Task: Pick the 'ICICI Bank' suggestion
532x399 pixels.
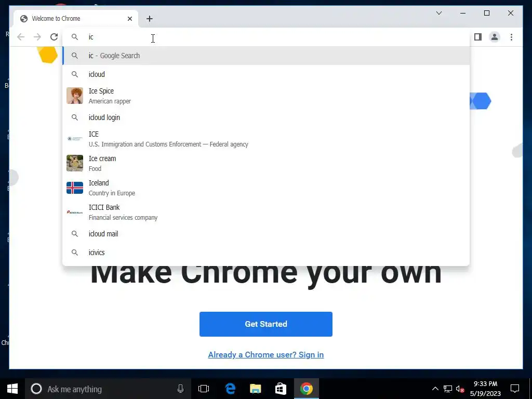Action: click(x=267, y=212)
